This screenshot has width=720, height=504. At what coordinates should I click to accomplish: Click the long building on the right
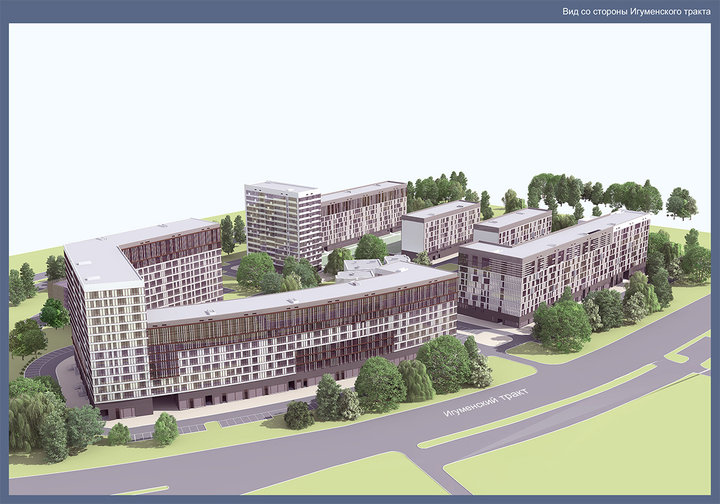click(x=560, y=265)
